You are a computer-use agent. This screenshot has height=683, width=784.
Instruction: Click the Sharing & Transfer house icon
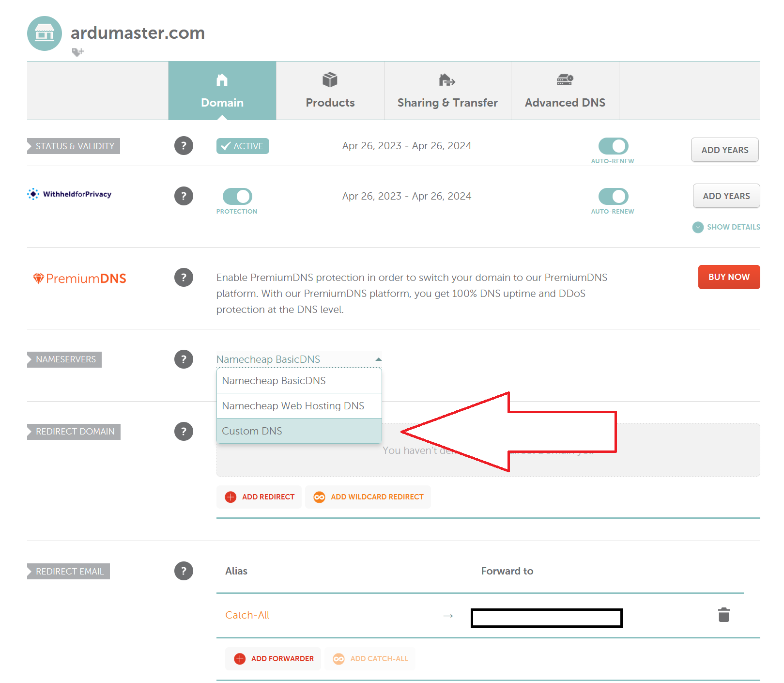447,79
